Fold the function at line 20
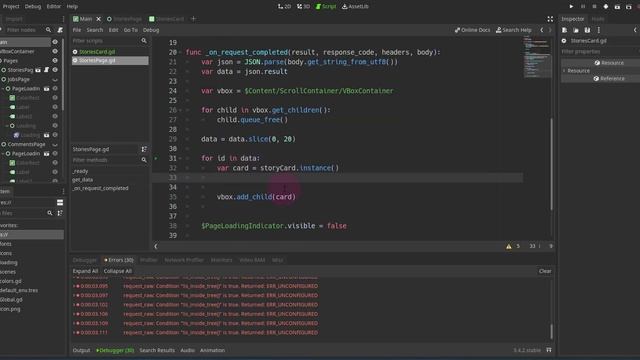 point(180,52)
